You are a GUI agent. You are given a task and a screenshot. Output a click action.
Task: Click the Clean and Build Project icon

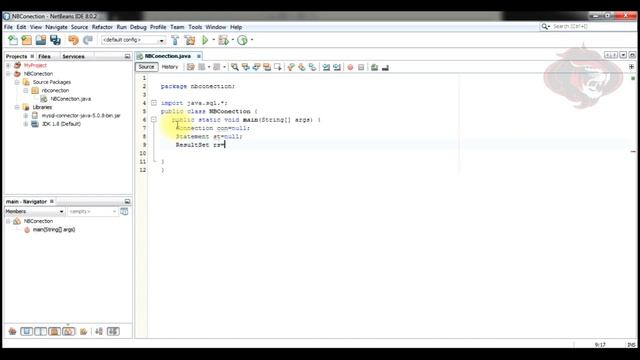coord(190,40)
